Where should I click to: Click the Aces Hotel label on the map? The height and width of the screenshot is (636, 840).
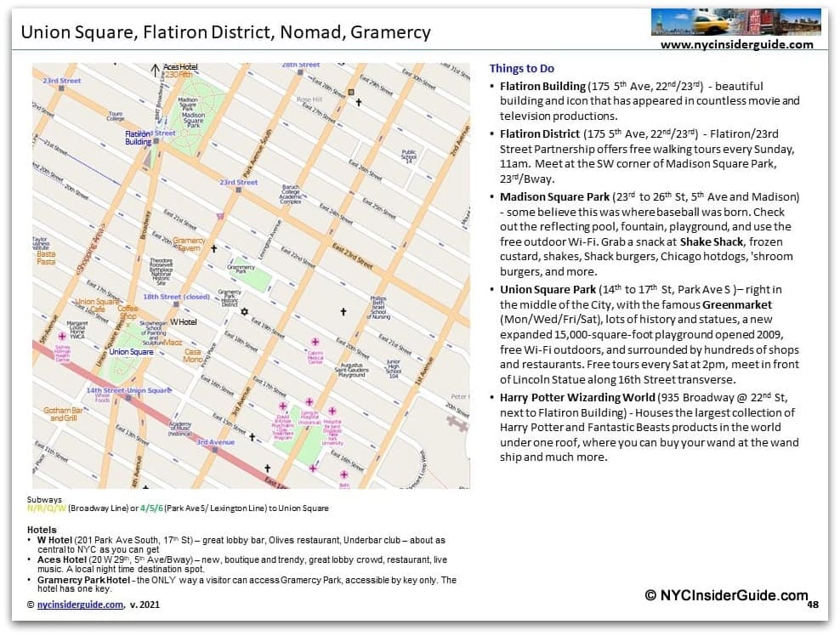(x=180, y=67)
